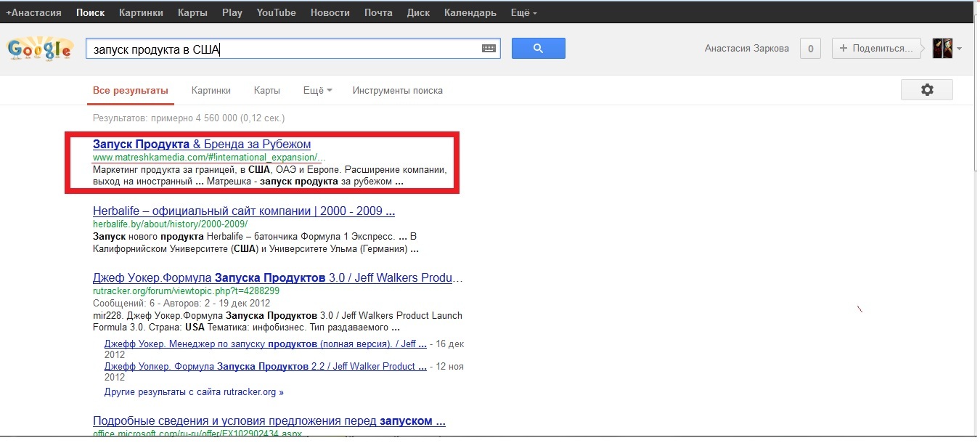Click the Анастасия Заркова account name
980x443 pixels.
(x=747, y=49)
